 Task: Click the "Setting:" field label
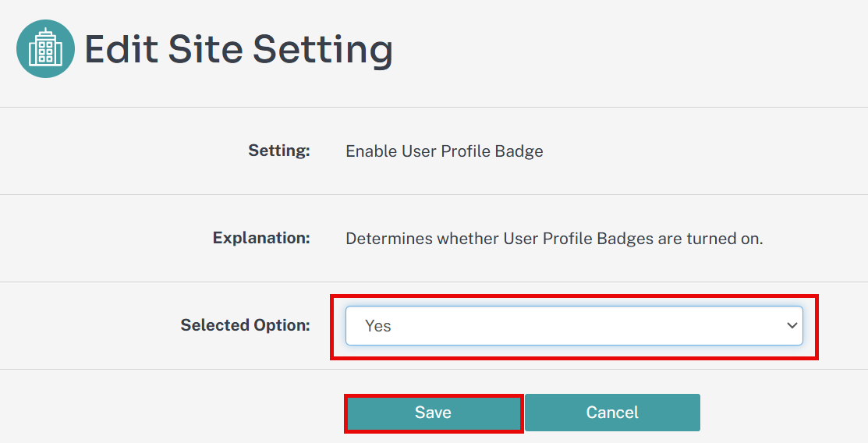click(x=279, y=151)
